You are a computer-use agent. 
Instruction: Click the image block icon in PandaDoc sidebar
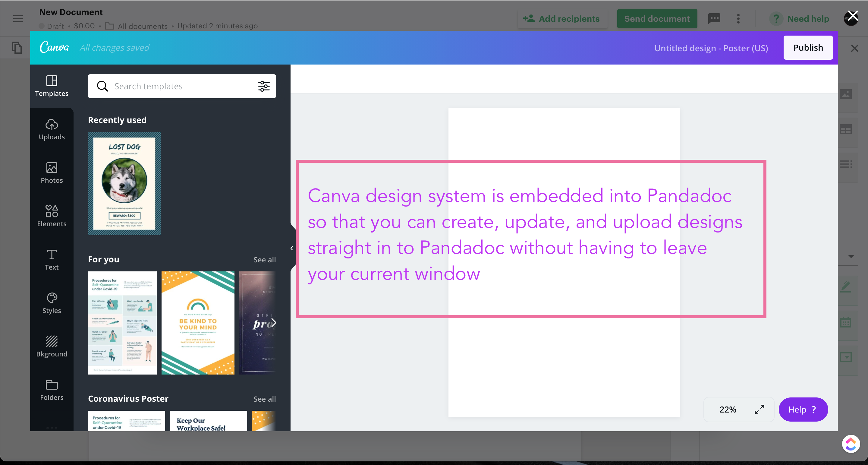pos(846,94)
